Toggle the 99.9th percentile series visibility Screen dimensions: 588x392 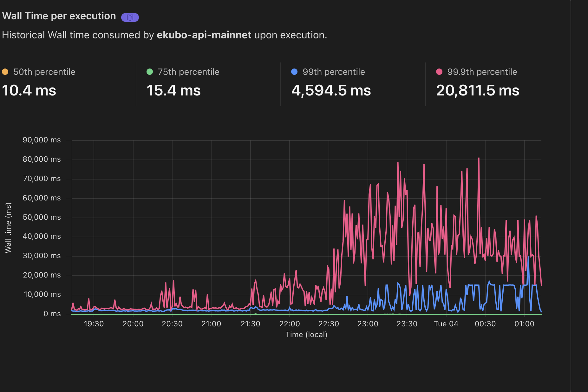coord(482,72)
